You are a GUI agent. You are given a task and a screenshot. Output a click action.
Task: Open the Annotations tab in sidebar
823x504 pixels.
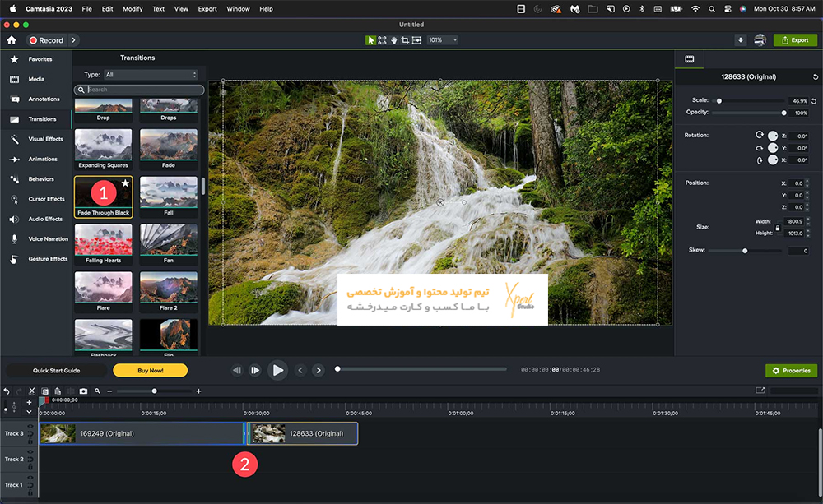(x=35, y=99)
